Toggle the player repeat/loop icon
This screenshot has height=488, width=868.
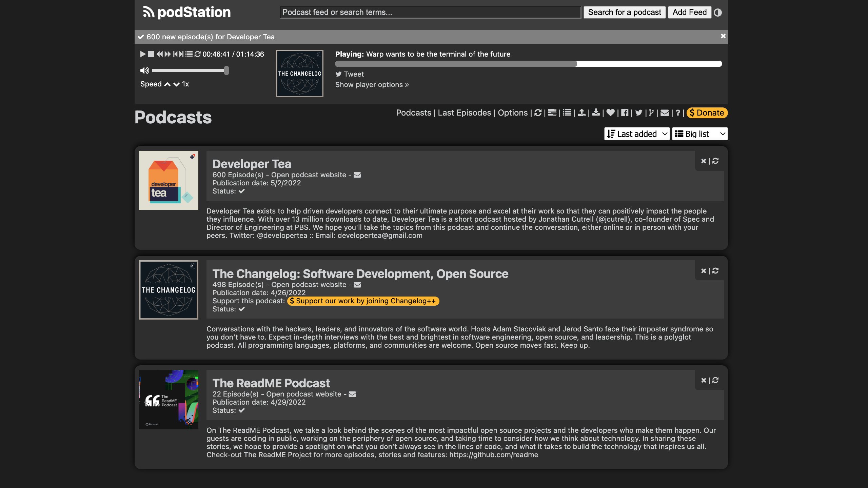[197, 54]
